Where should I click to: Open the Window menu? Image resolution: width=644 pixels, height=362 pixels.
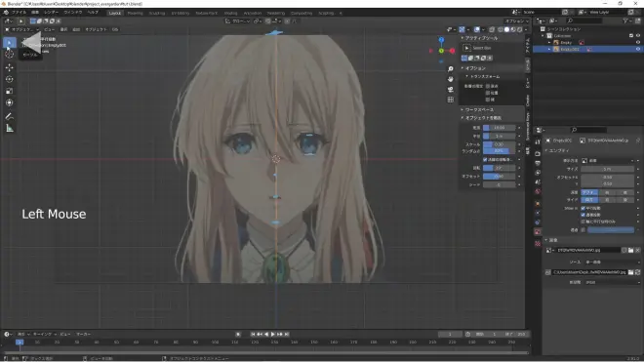point(73,13)
